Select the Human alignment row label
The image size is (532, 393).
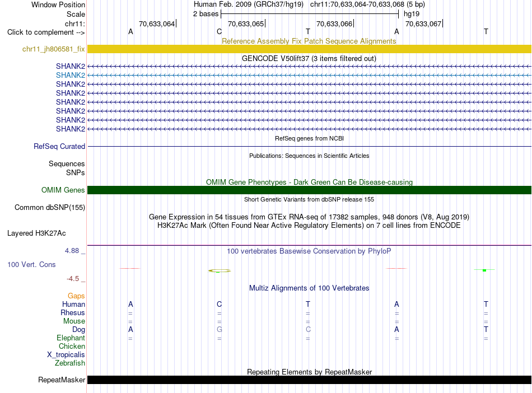(x=73, y=305)
